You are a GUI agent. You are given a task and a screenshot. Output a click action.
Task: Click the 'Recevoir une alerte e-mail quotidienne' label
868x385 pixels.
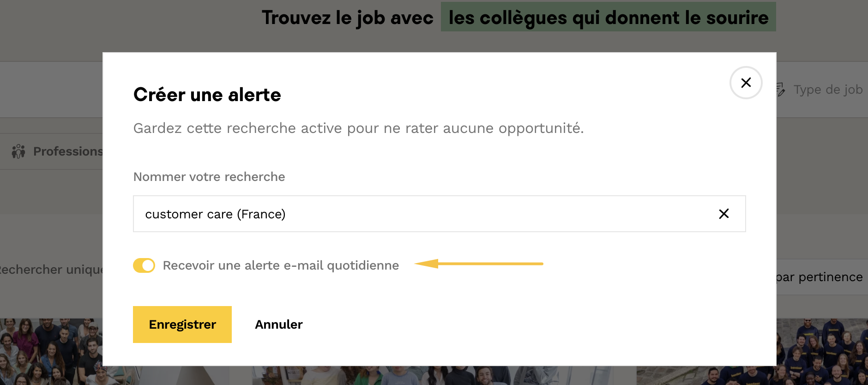281,265
